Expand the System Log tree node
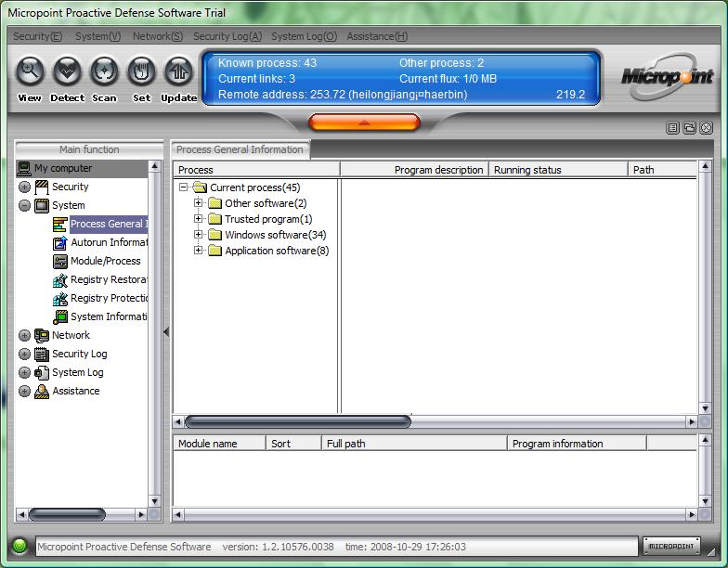This screenshot has width=728, height=568. (x=24, y=373)
